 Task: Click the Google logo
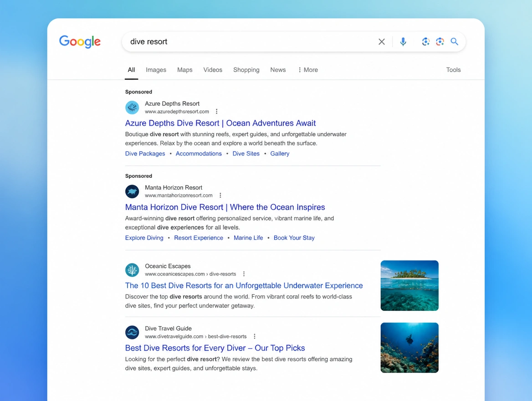click(80, 41)
